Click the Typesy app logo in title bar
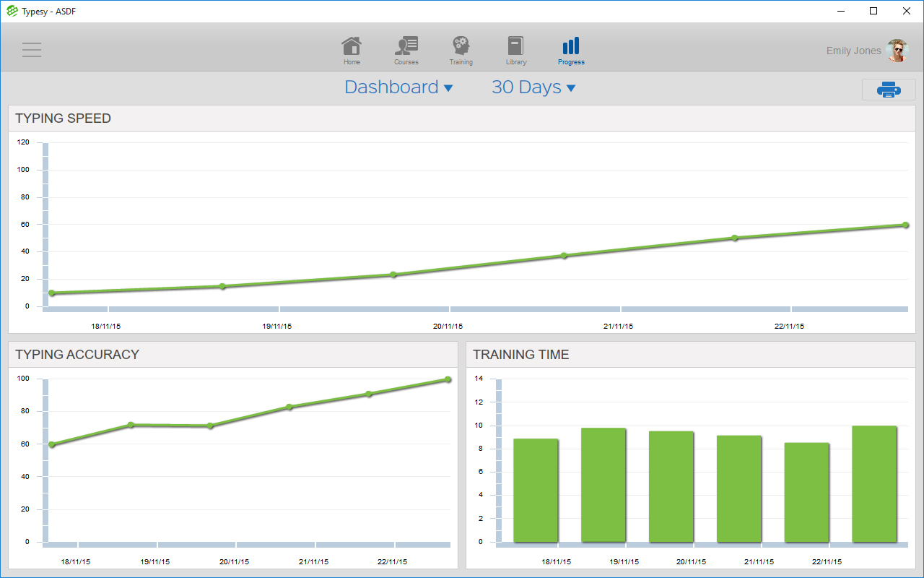This screenshot has height=578, width=924. (12, 11)
